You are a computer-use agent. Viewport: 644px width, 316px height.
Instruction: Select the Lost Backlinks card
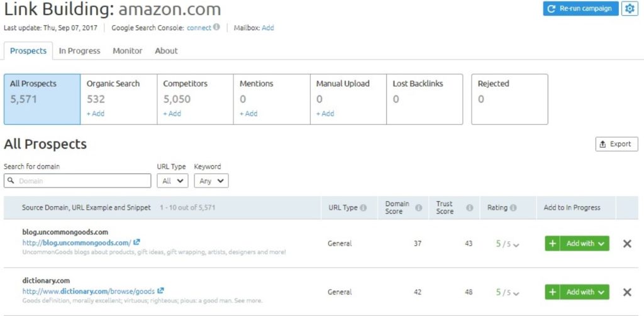[425, 99]
